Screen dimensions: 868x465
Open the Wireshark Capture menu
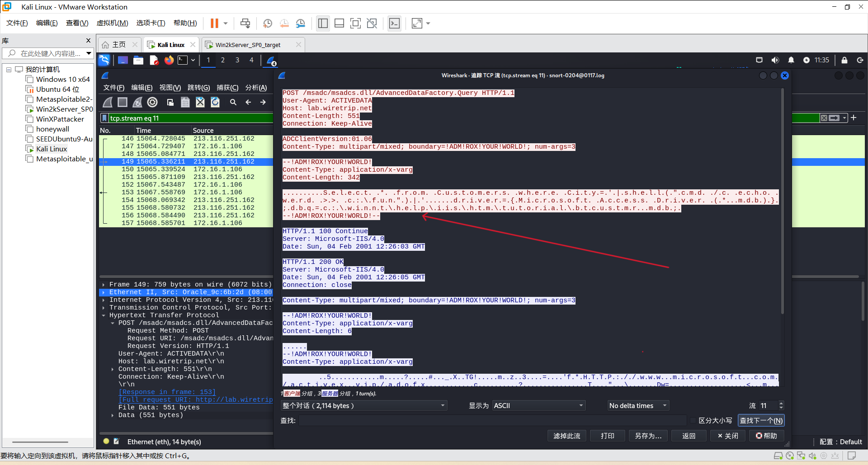(227, 88)
